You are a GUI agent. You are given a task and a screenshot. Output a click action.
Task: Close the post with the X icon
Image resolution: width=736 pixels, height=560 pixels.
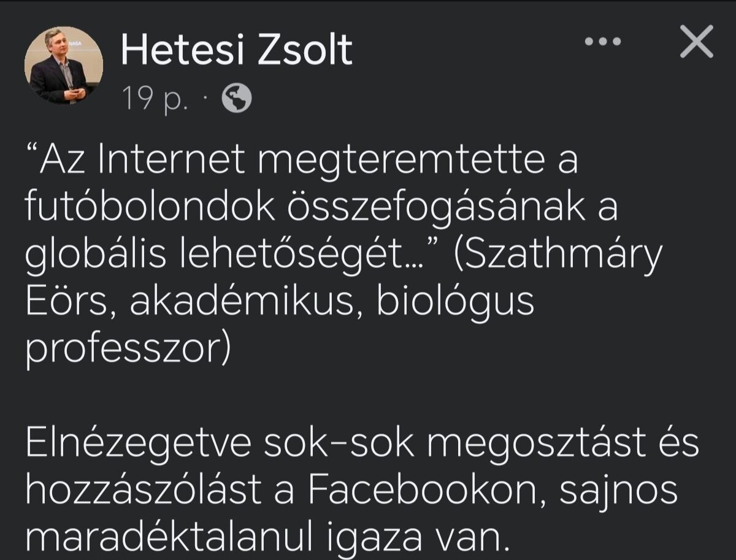[697, 43]
